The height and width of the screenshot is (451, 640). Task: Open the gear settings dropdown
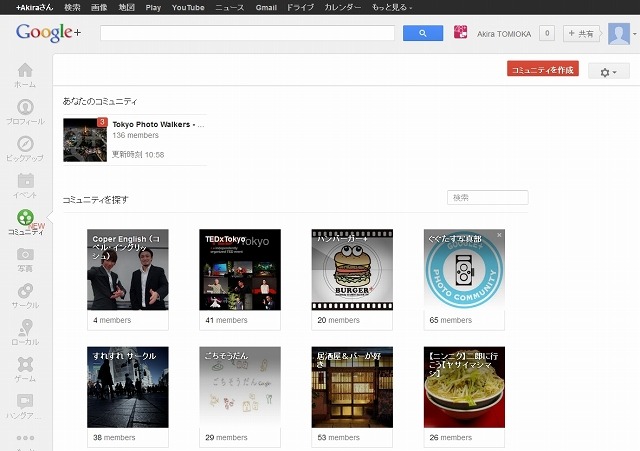pos(609,72)
